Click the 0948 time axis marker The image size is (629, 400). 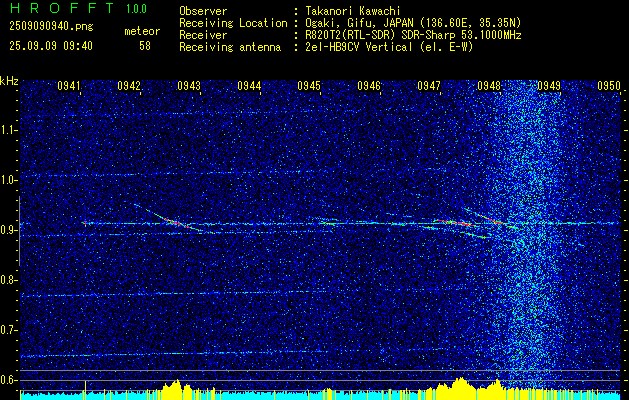coord(489,85)
